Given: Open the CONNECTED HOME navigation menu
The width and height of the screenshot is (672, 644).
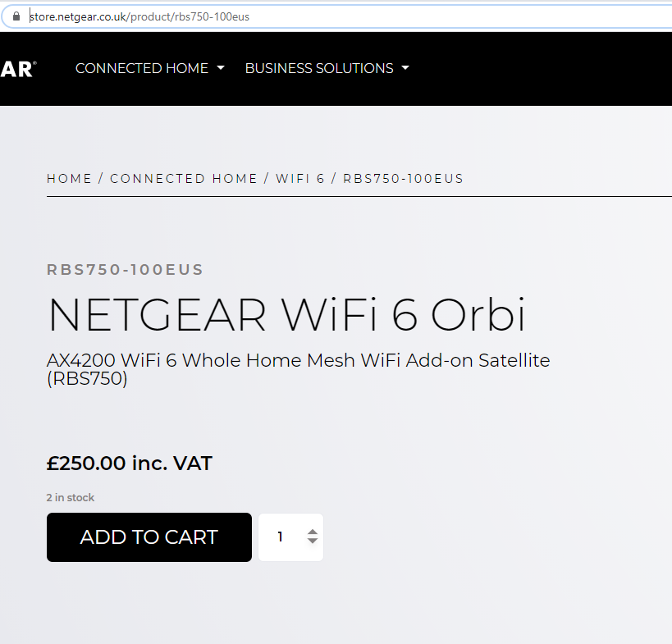Looking at the screenshot, I should (142, 69).
